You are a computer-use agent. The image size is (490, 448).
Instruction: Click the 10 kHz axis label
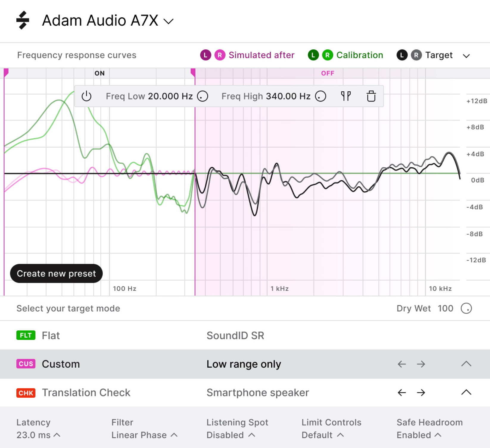[x=440, y=288]
